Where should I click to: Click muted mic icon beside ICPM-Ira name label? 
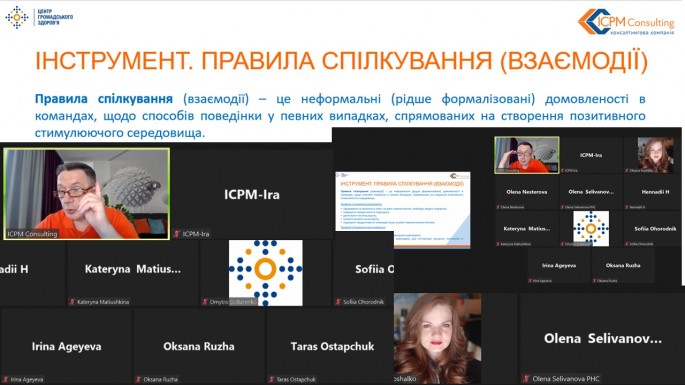point(176,234)
